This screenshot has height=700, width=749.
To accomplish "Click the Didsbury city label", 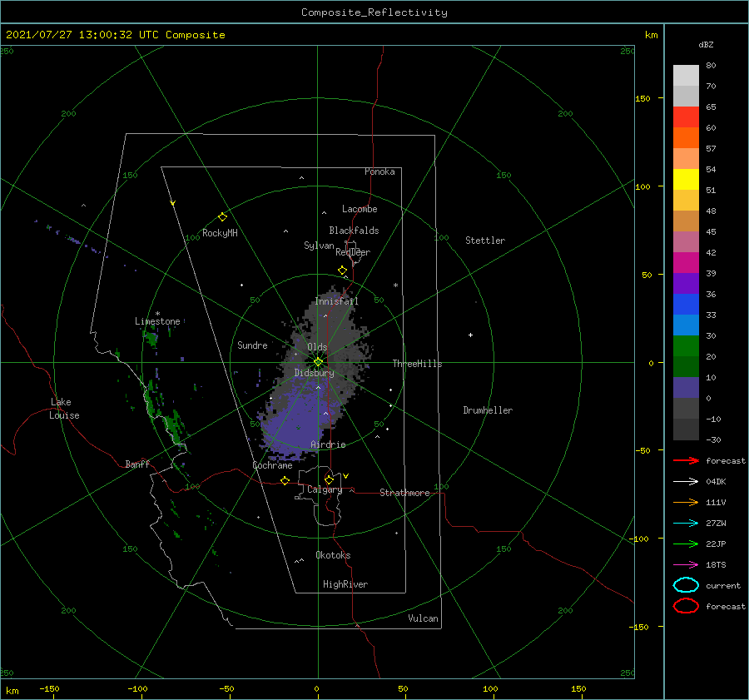I will (x=314, y=373).
